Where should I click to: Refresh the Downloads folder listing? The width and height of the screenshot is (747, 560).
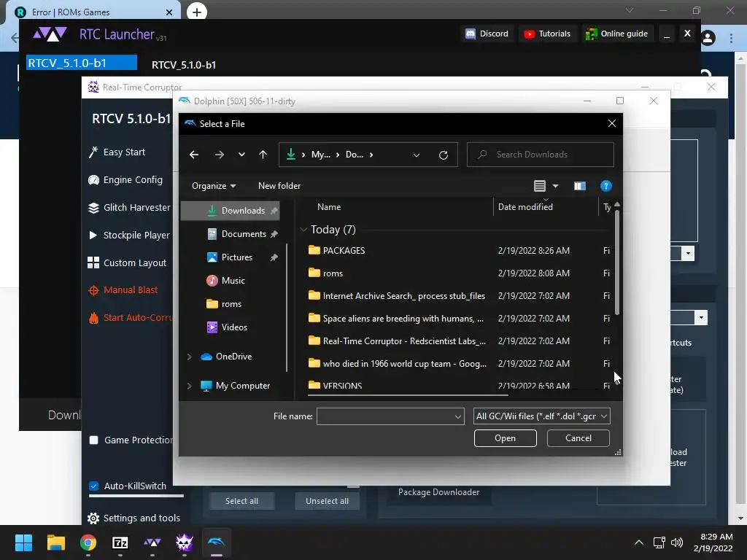click(x=443, y=155)
